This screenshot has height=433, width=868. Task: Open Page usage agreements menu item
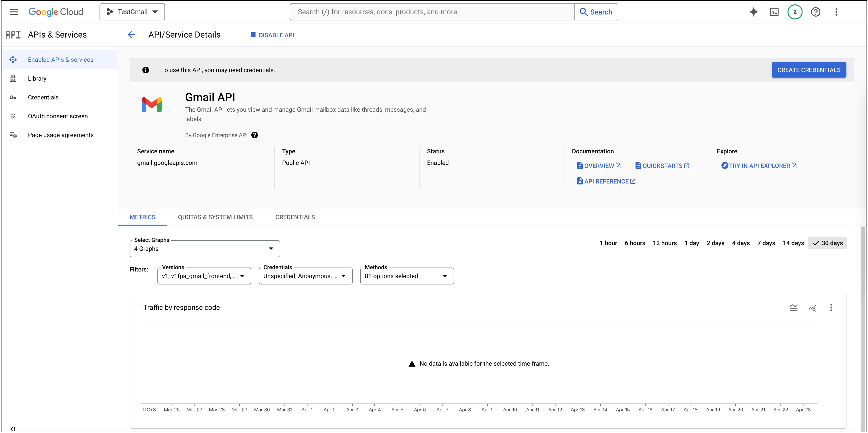pos(60,135)
